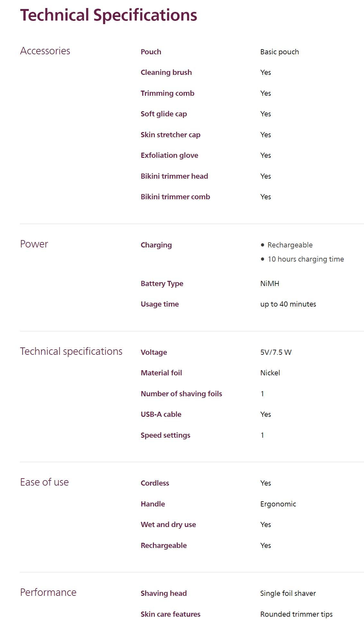Select the Charging specification label
This screenshot has width=364, height=627.
(x=156, y=245)
